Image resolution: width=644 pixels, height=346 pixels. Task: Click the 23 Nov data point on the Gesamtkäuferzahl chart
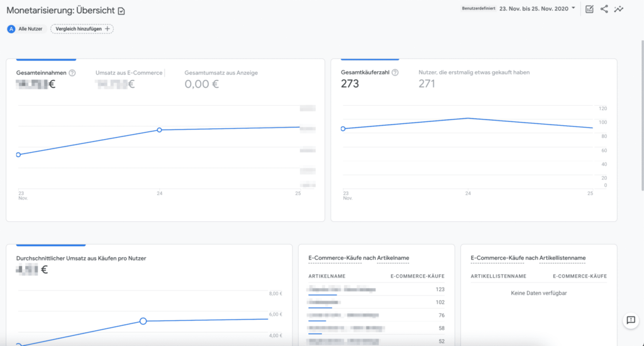[343, 129]
